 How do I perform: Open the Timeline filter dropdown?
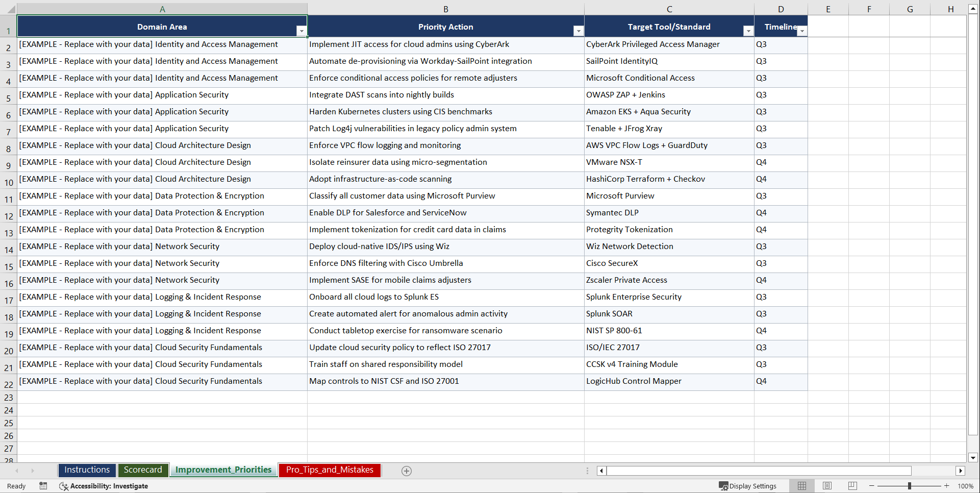click(x=802, y=31)
